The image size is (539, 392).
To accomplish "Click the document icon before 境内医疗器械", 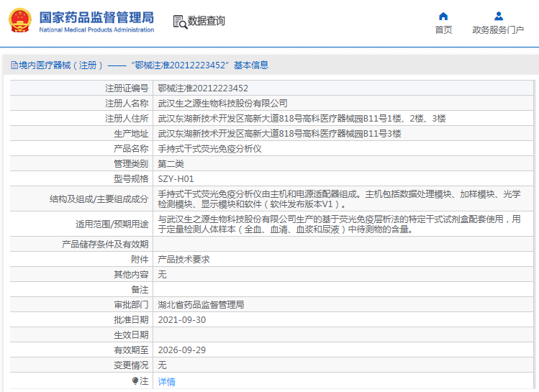I will point(14,65).
